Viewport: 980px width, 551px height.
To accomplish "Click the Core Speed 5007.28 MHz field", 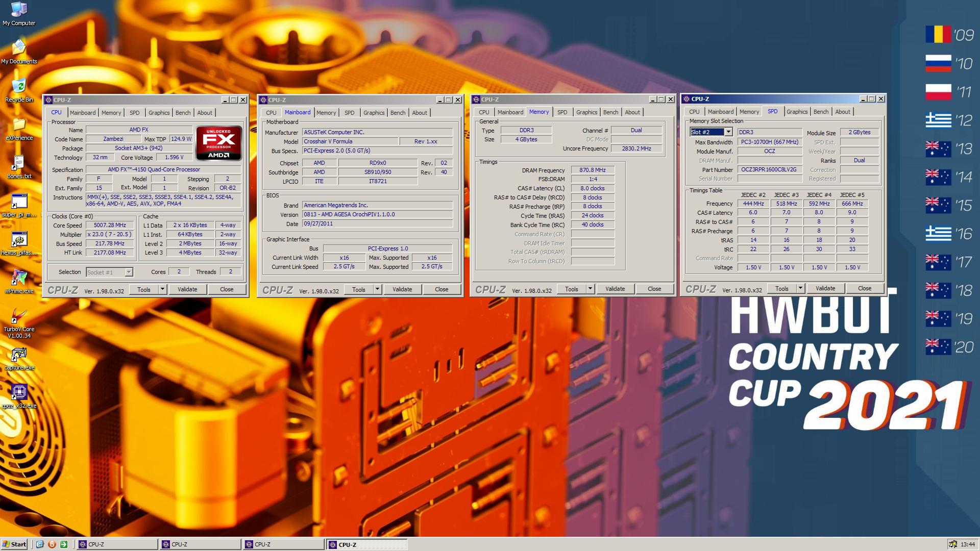I will pos(110,225).
